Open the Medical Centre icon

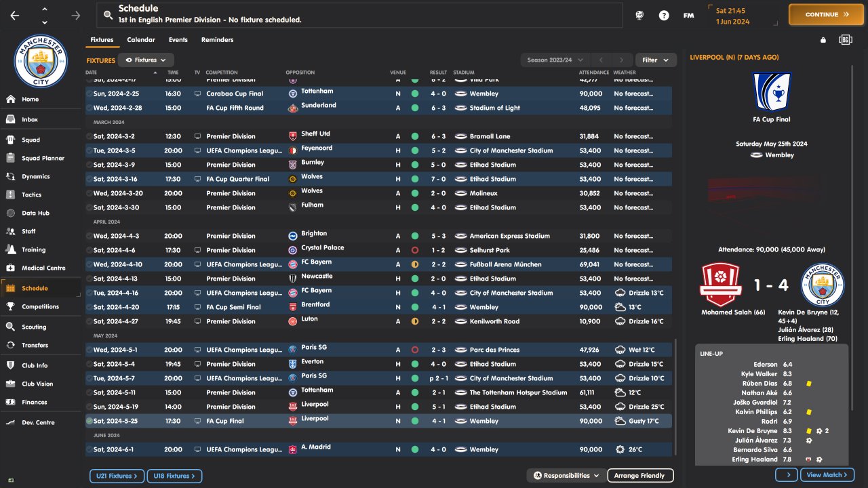11,268
